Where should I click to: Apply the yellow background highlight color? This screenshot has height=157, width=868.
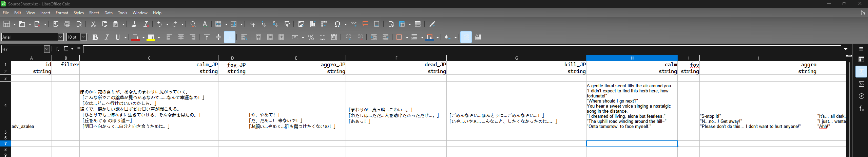pyautogui.click(x=151, y=37)
